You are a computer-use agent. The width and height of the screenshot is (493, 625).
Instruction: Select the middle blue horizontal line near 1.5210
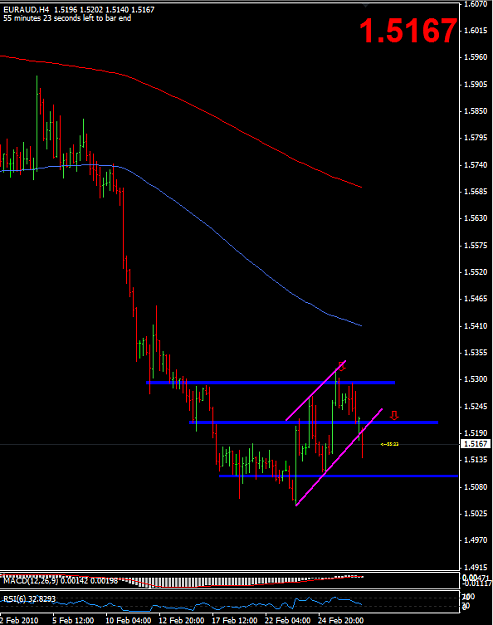[x=314, y=423]
